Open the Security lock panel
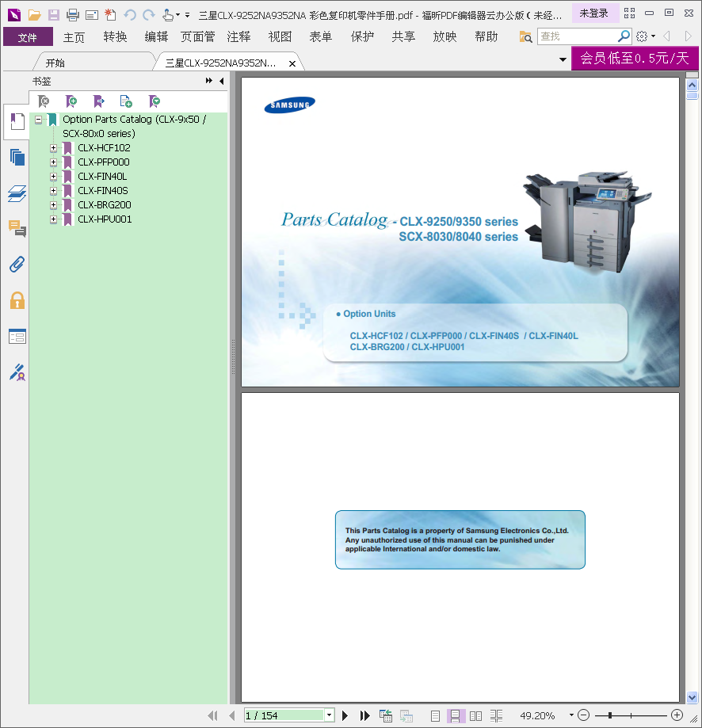 (x=17, y=300)
